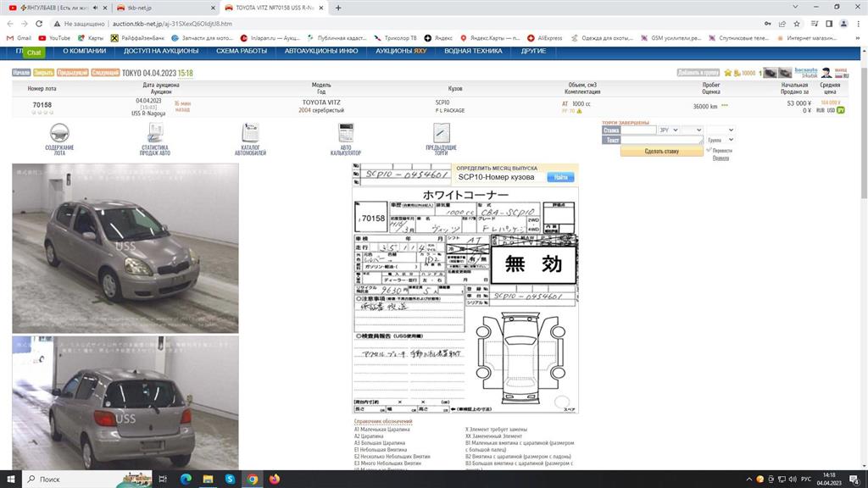Show hidden system tray icons
The width and height of the screenshot is (868, 488).
(749, 480)
